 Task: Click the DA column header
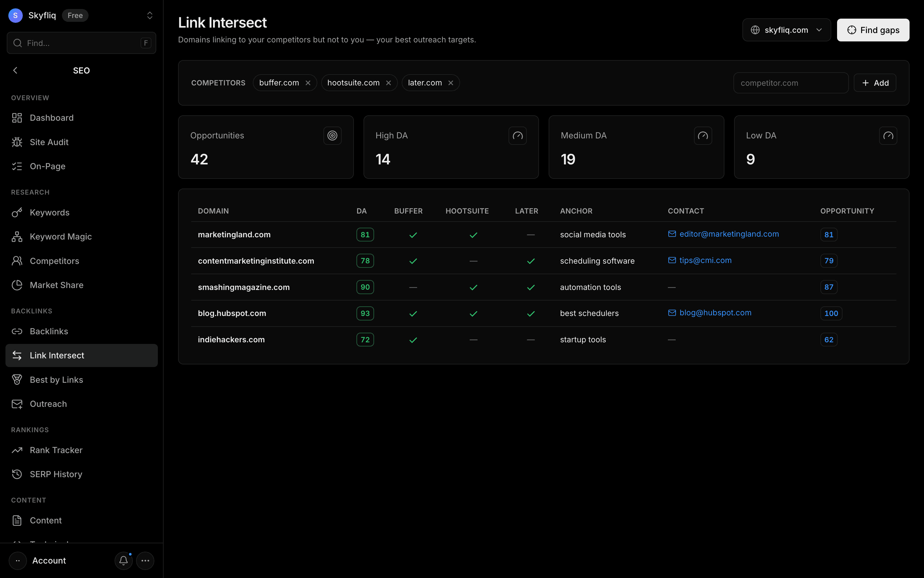[361, 211]
